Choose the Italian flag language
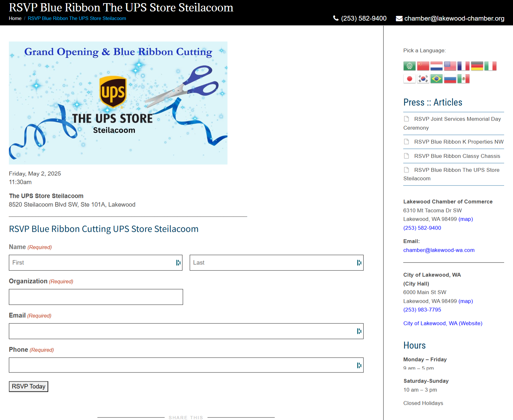Image resolution: width=513 pixels, height=420 pixels. [x=490, y=66]
